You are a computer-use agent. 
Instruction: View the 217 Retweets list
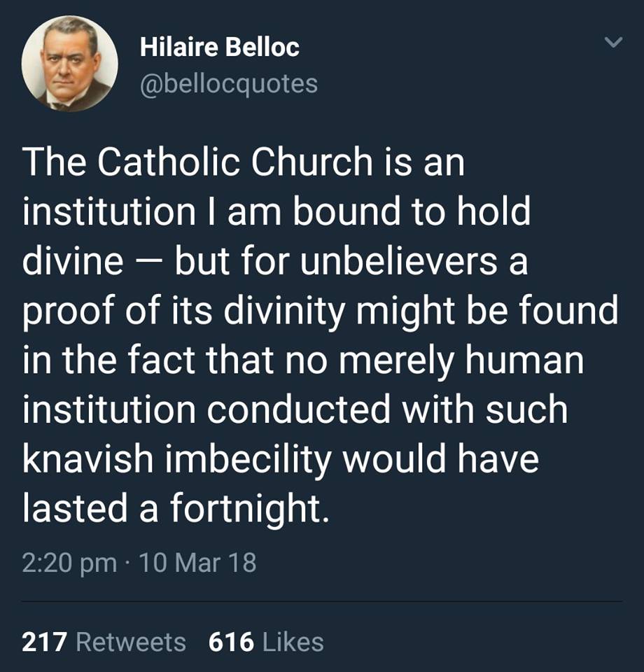coord(104,642)
